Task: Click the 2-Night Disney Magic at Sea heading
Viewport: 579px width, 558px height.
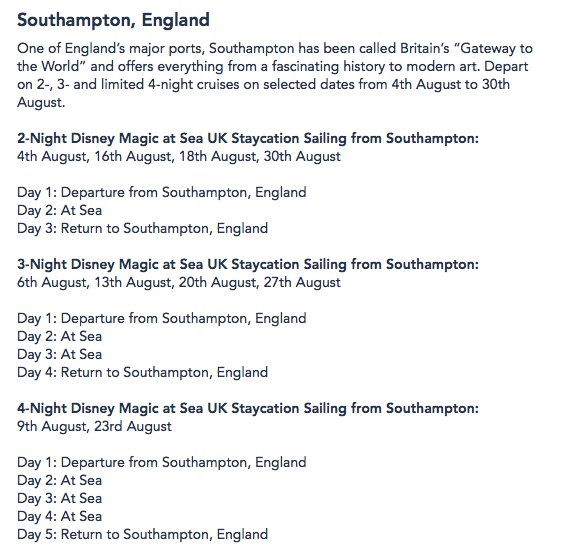Action: [248, 138]
